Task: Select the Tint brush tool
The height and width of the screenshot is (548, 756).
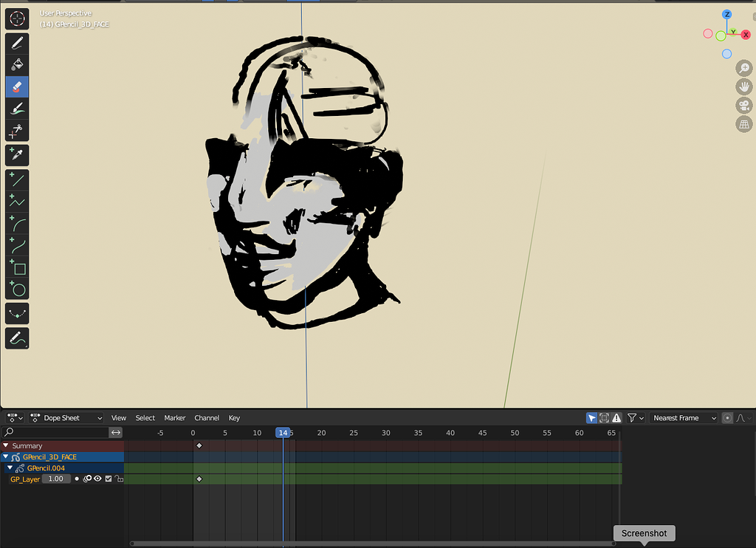Action: [x=17, y=109]
